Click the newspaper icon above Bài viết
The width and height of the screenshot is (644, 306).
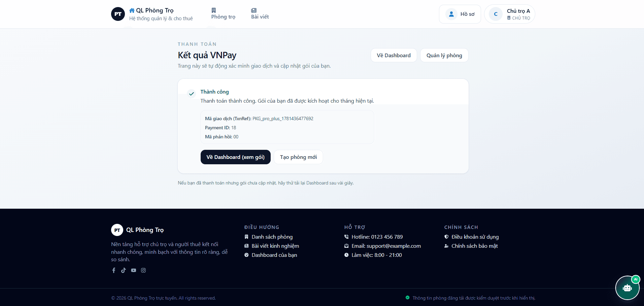tap(254, 10)
